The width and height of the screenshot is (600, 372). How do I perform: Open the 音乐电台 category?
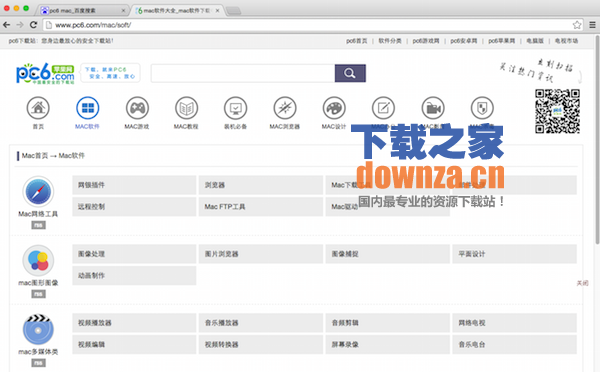tap(514, 344)
